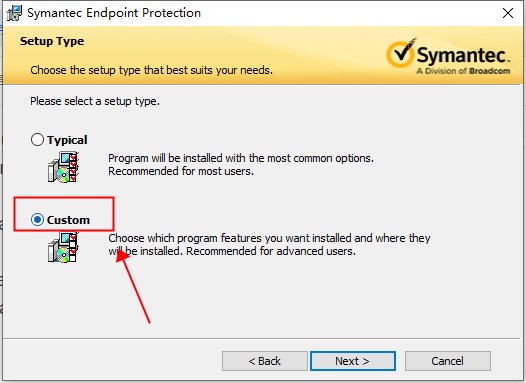Click the Symantec checkmark logo

401,53
